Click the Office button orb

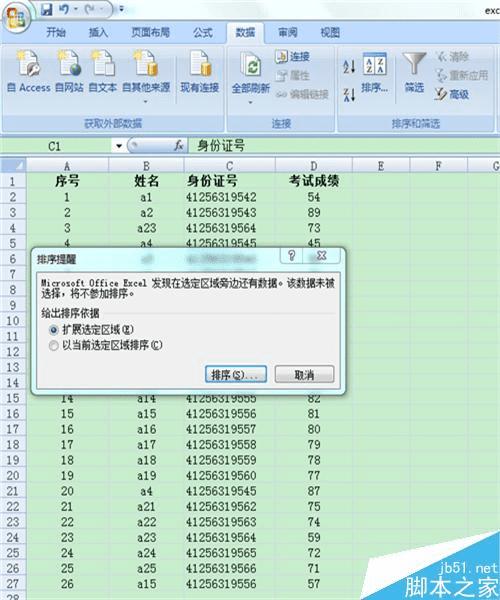coord(16,17)
